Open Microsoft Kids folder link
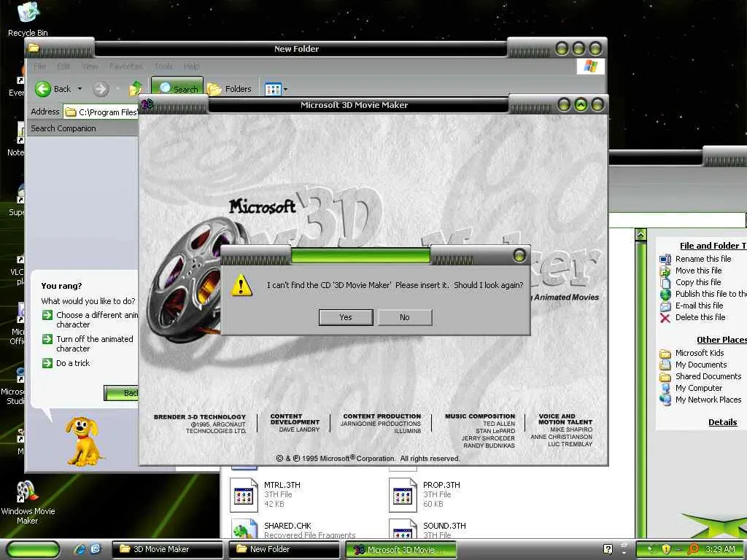 tap(699, 353)
